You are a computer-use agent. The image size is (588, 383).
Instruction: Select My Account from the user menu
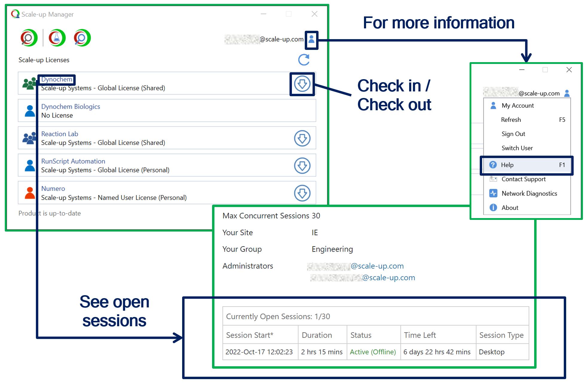click(517, 105)
